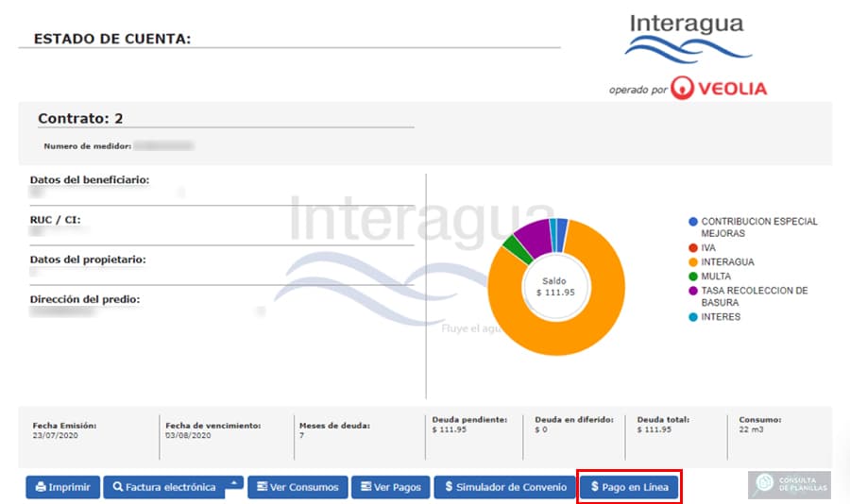Click the Fecha Emisión value 23/07/2020
850x504 pixels.
tap(55, 435)
